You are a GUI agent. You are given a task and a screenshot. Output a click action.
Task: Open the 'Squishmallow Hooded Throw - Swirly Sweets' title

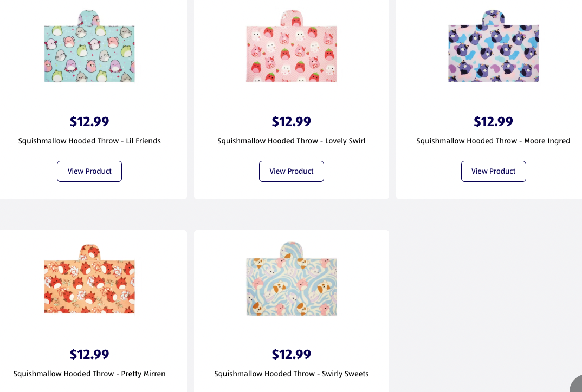(x=292, y=374)
